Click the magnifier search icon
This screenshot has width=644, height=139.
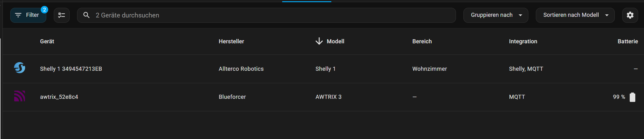(86, 15)
